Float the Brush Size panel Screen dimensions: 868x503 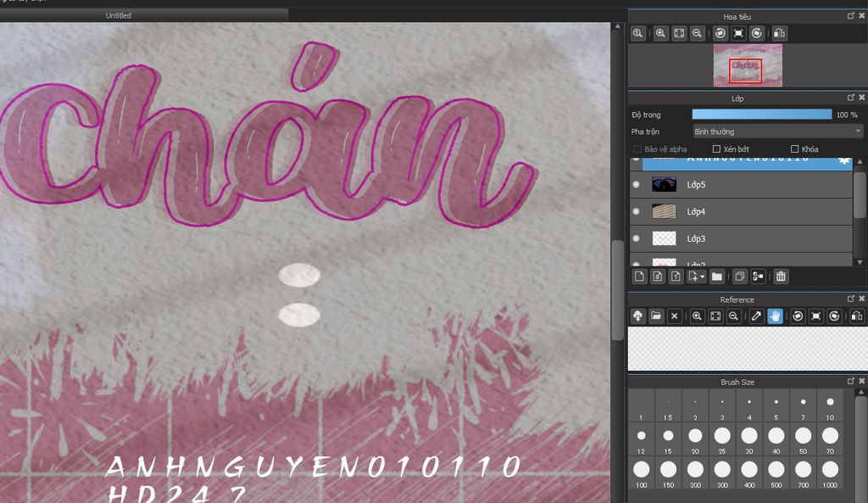(x=851, y=381)
